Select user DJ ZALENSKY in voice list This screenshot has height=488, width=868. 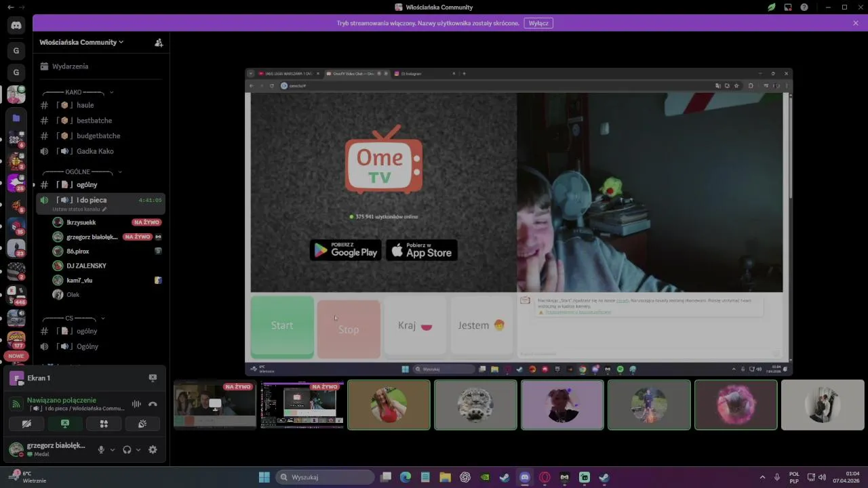[107, 266]
